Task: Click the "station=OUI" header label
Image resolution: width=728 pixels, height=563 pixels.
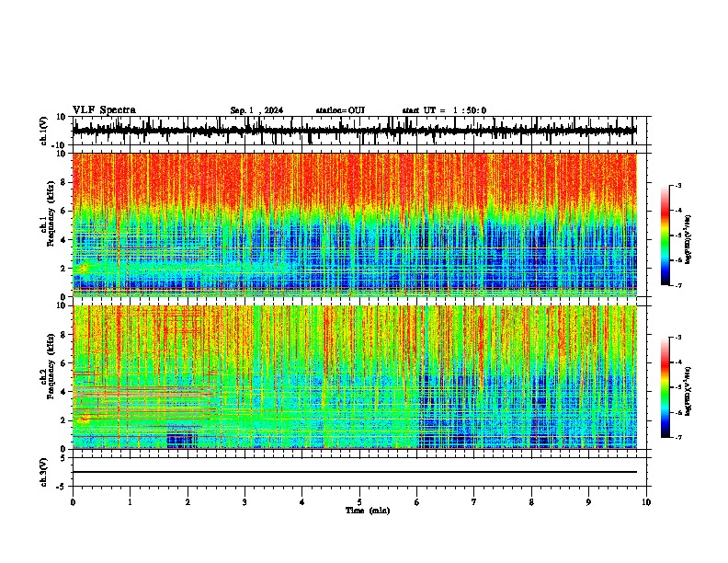Action: [x=340, y=110]
